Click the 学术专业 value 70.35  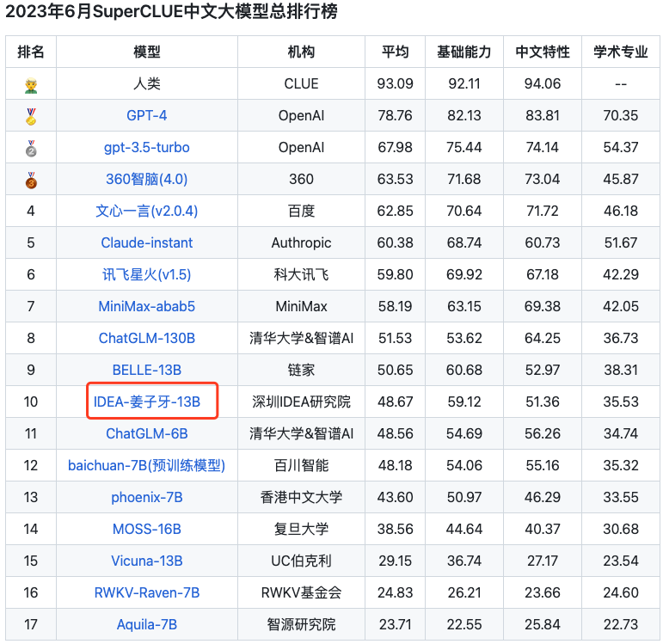click(621, 115)
